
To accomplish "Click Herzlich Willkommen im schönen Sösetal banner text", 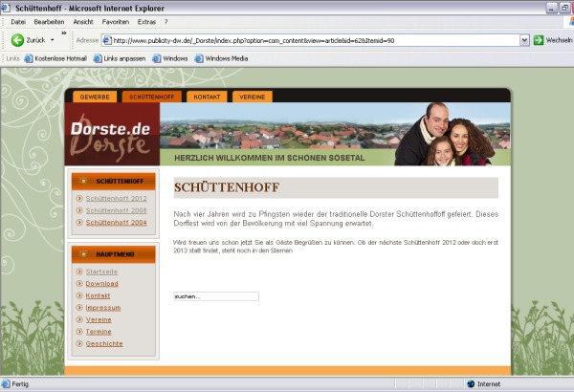I will point(270,158).
